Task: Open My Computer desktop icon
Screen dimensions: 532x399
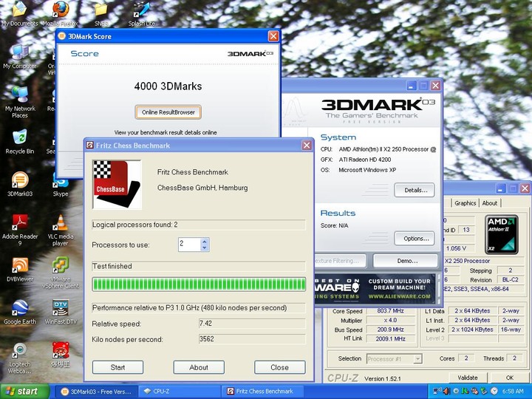Action: tap(20, 57)
